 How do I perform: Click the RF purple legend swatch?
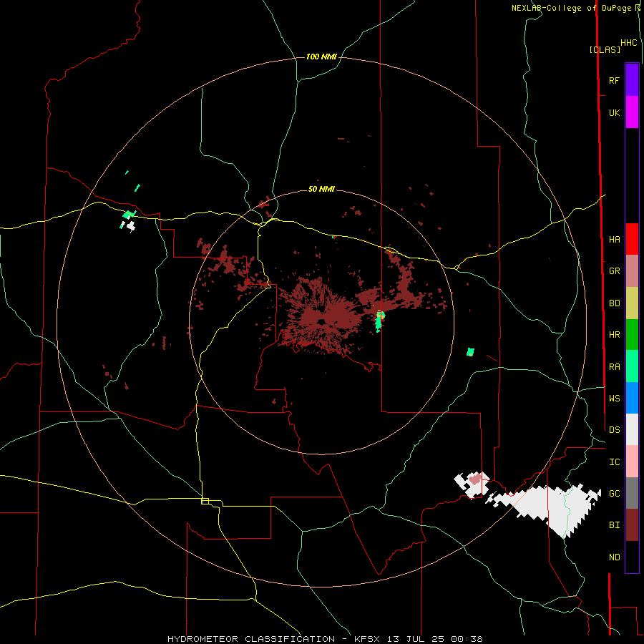632,80
